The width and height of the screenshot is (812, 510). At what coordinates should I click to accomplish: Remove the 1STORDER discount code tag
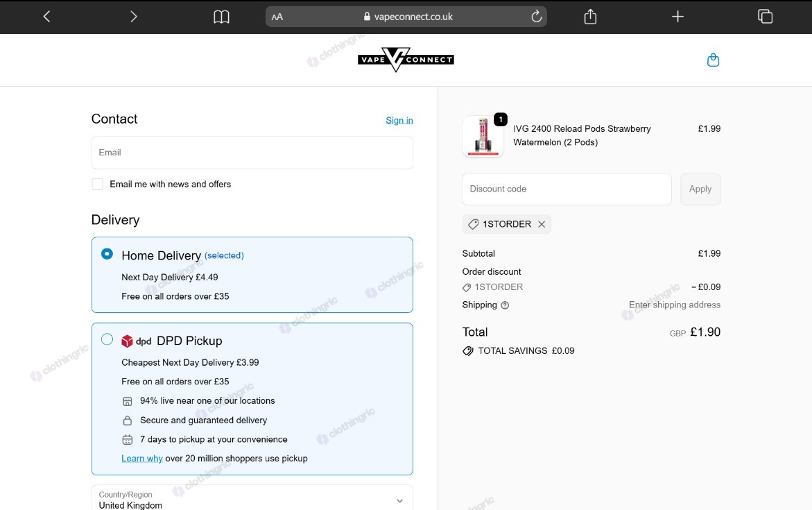pos(542,224)
